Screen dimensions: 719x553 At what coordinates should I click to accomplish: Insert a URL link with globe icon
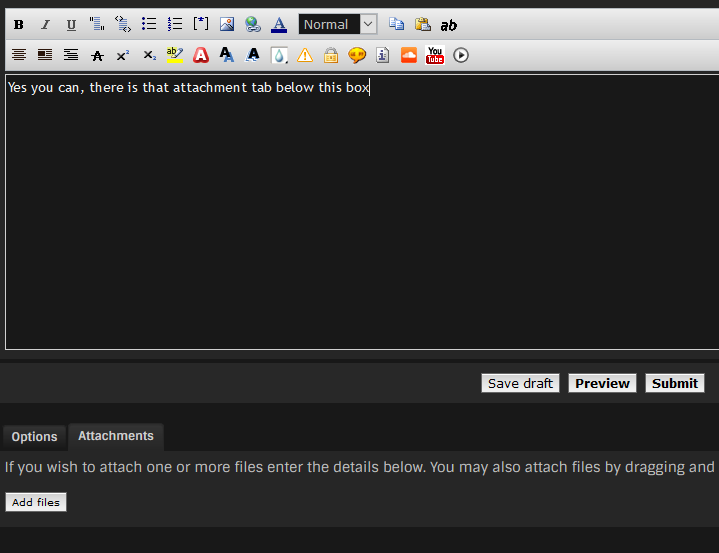(253, 25)
